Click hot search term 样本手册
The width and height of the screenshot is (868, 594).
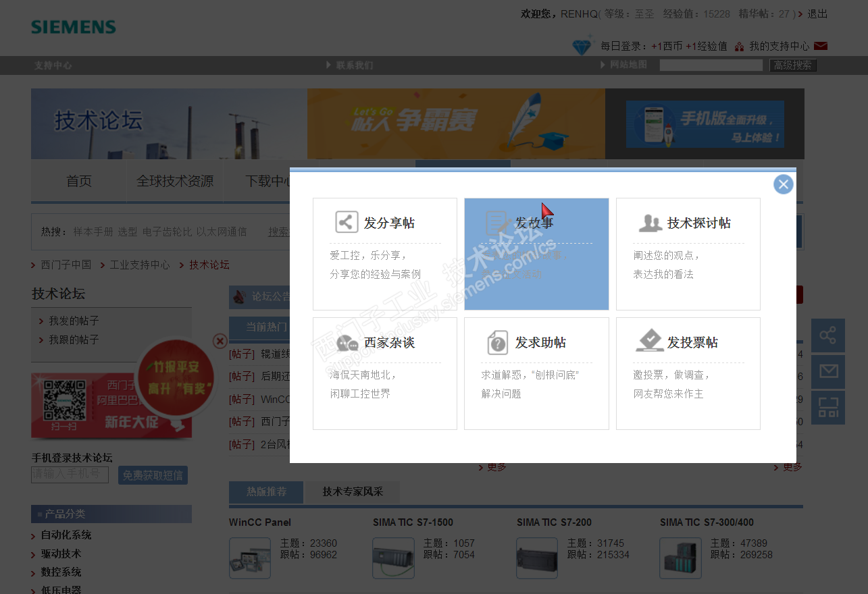pyautogui.click(x=93, y=232)
